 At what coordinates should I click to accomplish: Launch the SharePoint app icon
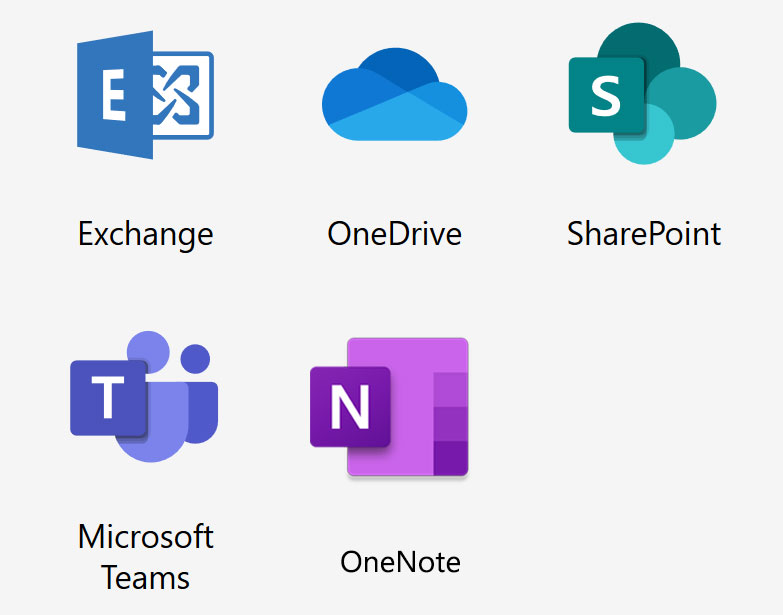(642, 94)
